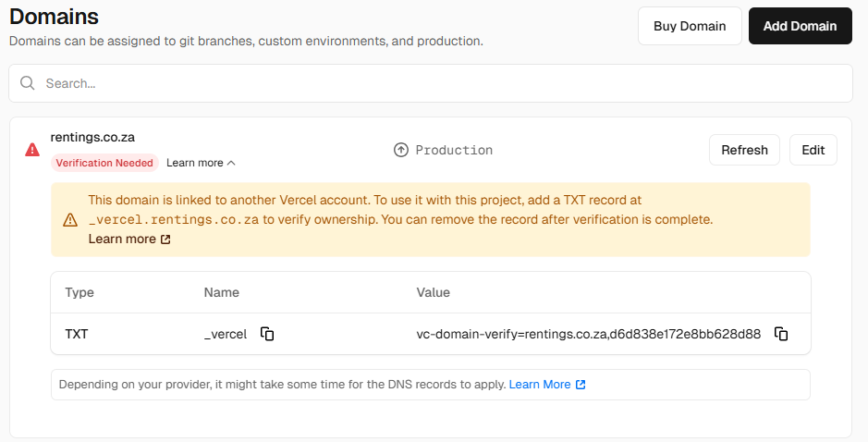Collapse the Learn more chevron under domain
Screen dimensions: 868x442
231,163
